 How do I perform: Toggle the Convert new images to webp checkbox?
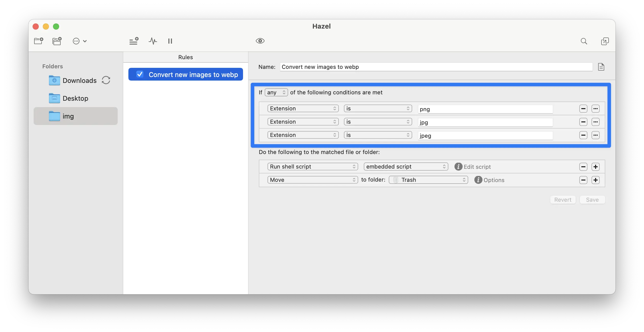pos(140,74)
